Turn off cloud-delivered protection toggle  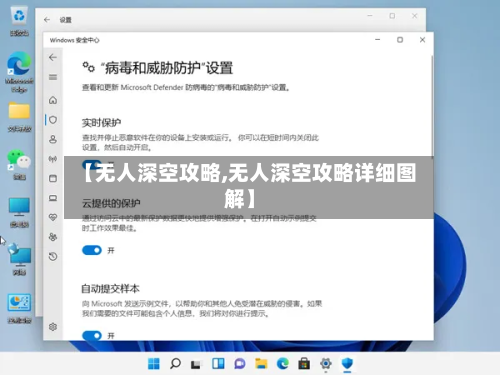point(92,250)
